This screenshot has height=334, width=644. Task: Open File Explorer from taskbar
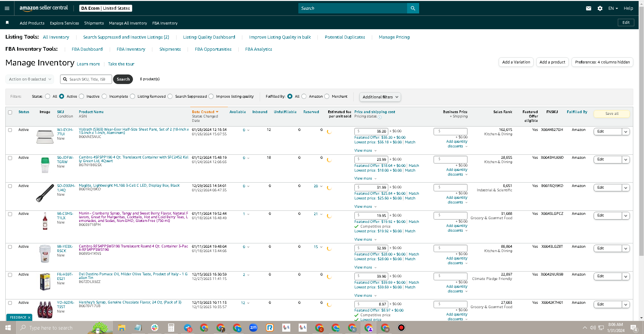(121, 328)
